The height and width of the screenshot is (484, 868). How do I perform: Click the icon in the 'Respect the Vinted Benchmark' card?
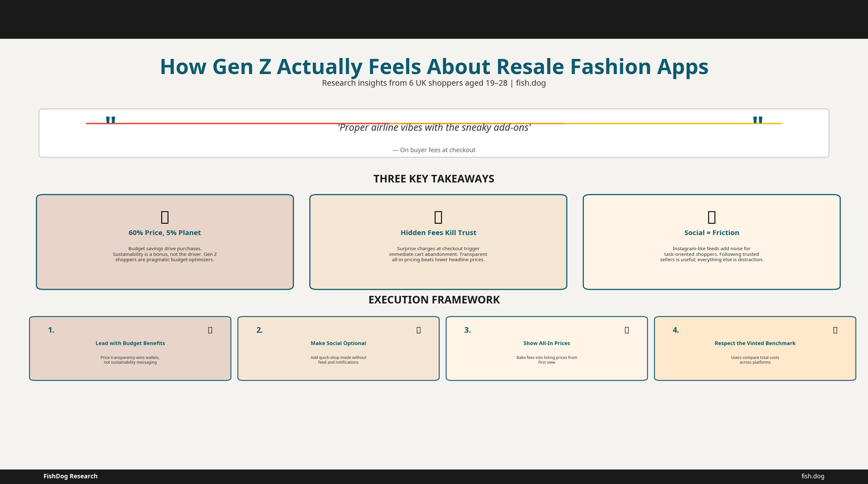[835, 330]
